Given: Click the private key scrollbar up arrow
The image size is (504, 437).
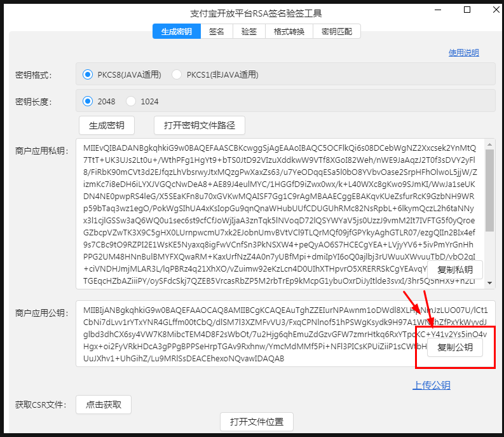Looking at the screenshot, I should [489, 144].
